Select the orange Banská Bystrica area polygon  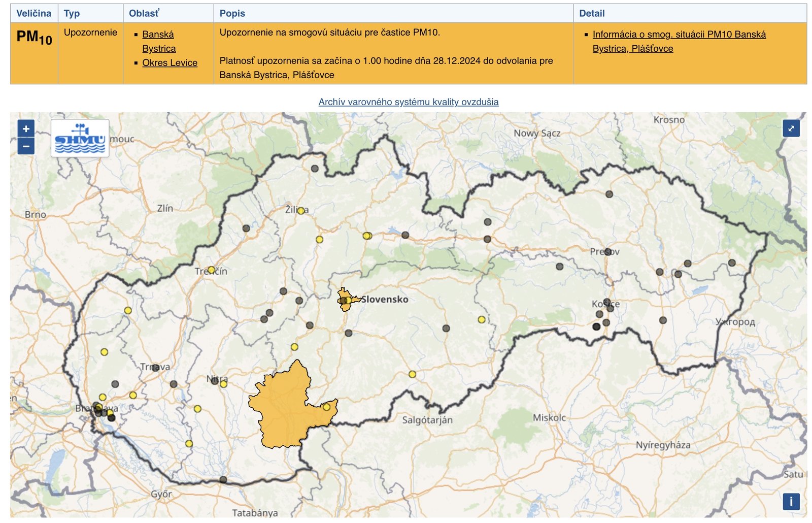347,299
